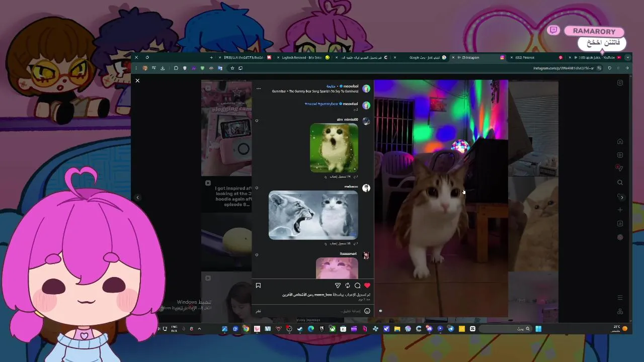
Task: Toggle video sound with speaker icon
Action: [x=380, y=311]
